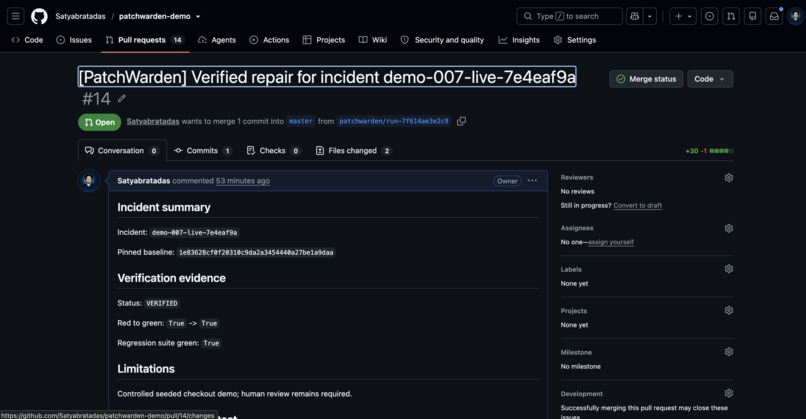Go to GitHub homepage via Octocat logo
Screen dimensions: 806x419
pos(39,16)
